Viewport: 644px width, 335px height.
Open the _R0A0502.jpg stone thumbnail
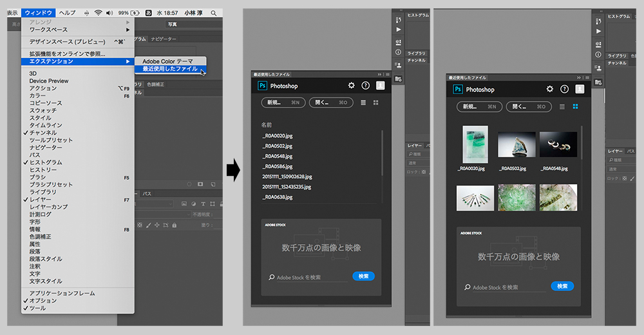(516, 145)
